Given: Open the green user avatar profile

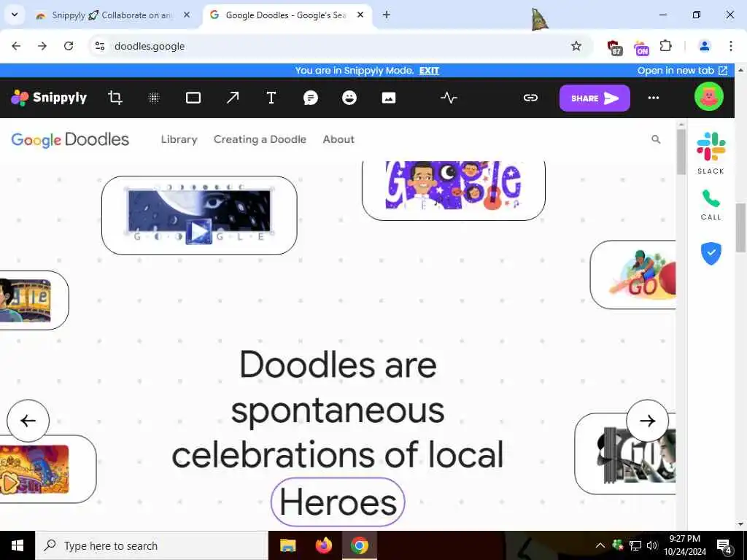Looking at the screenshot, I should 708,97.
